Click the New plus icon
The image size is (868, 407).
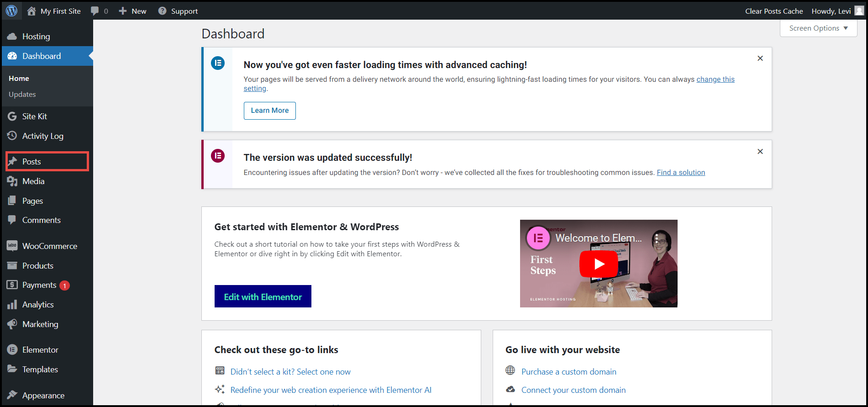click(123, 11)
